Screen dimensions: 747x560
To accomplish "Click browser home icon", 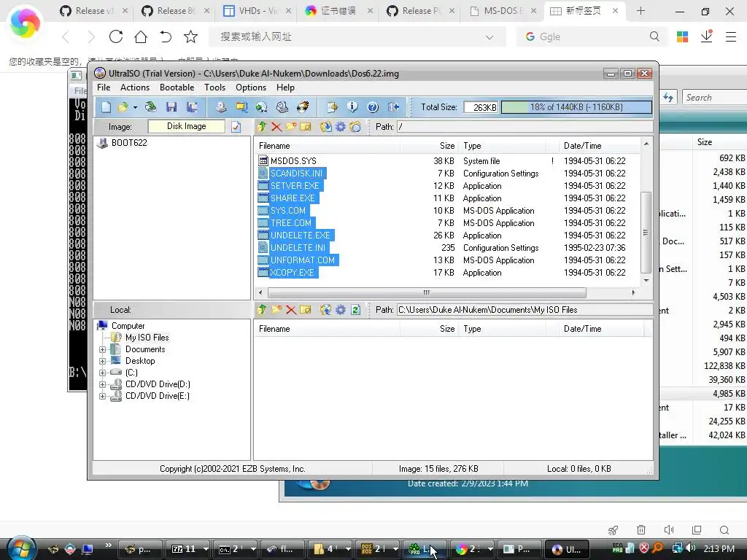I will (141, 36).
